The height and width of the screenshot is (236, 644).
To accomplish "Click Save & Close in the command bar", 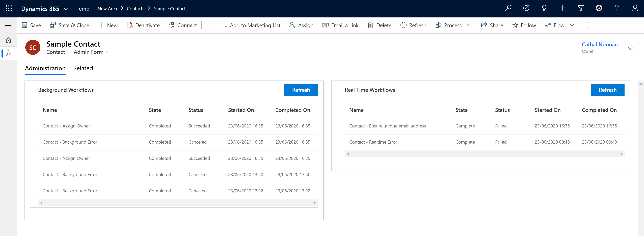I will 69,25.
